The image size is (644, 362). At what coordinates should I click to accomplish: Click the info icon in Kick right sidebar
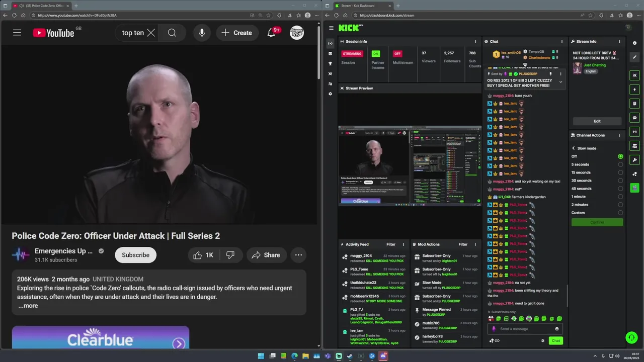point(634,43)
